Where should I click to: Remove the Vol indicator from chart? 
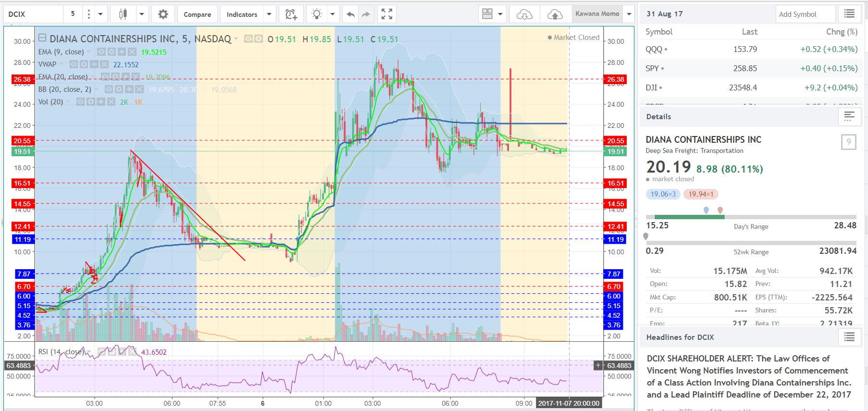(x=111, y=102)
